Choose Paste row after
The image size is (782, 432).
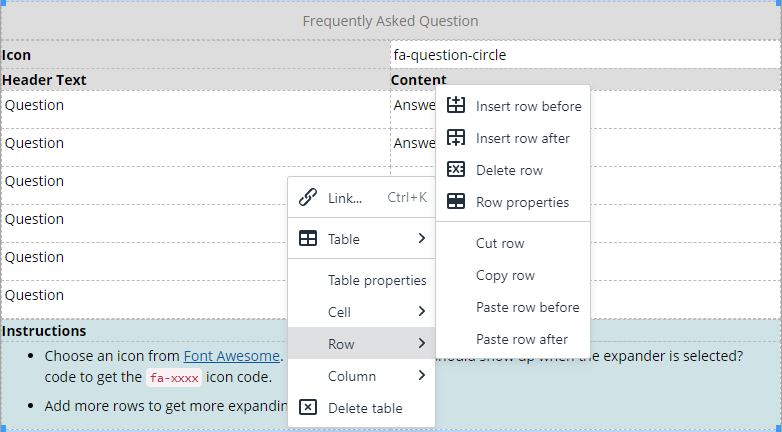click(522, 339)
